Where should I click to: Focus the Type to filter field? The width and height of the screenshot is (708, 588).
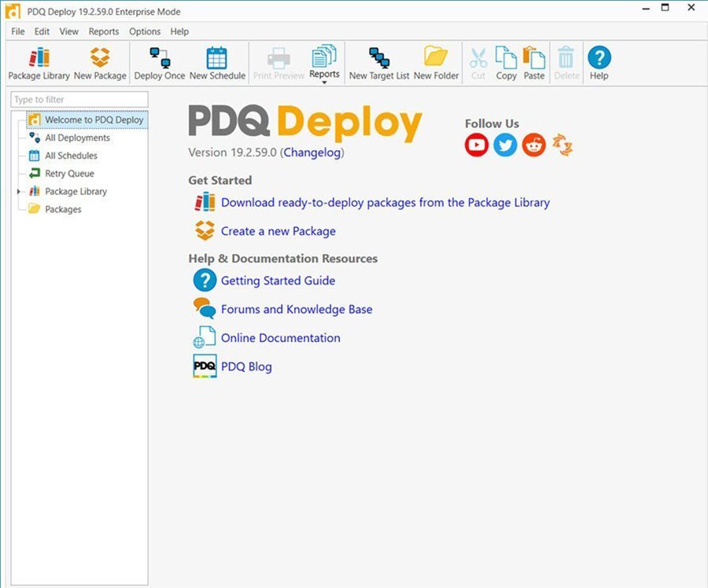tap(79, 99)
